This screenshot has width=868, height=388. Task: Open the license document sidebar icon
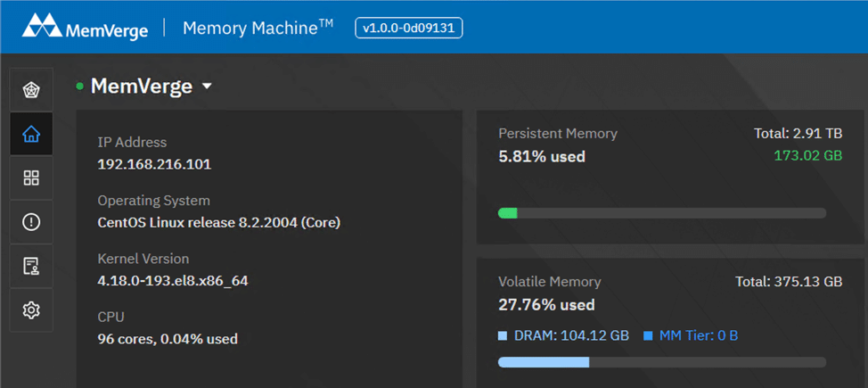31,267
